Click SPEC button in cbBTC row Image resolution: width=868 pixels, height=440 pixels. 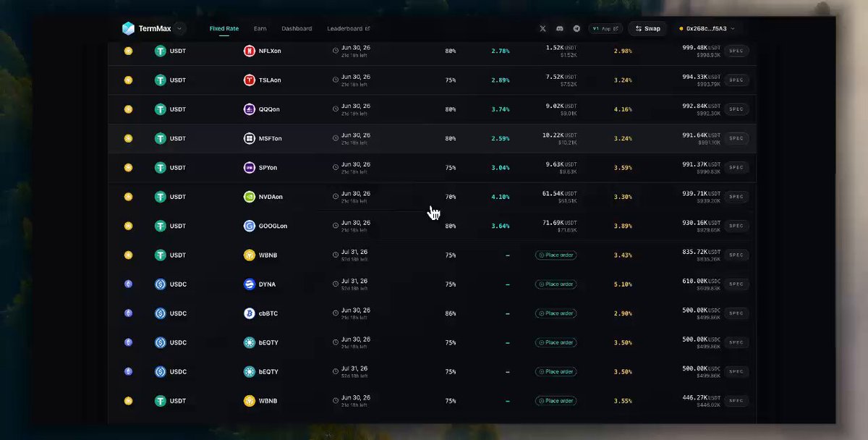coord(736,313)
